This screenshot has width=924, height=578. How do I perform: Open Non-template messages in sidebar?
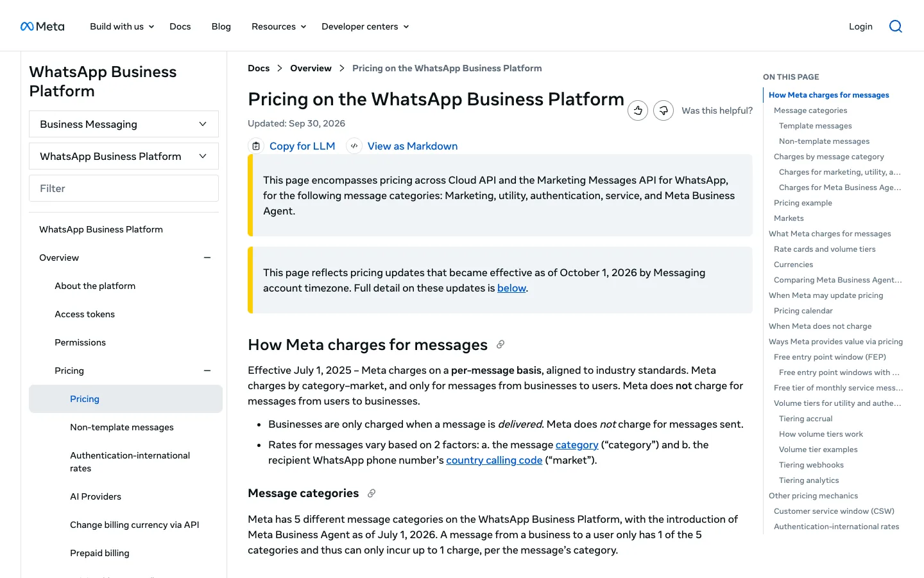(x=122, y=427)
